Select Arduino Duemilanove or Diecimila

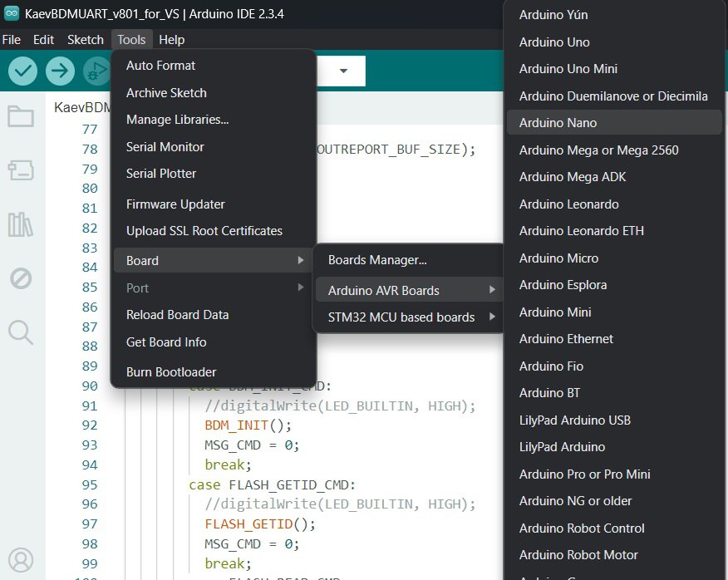[614, 96]
